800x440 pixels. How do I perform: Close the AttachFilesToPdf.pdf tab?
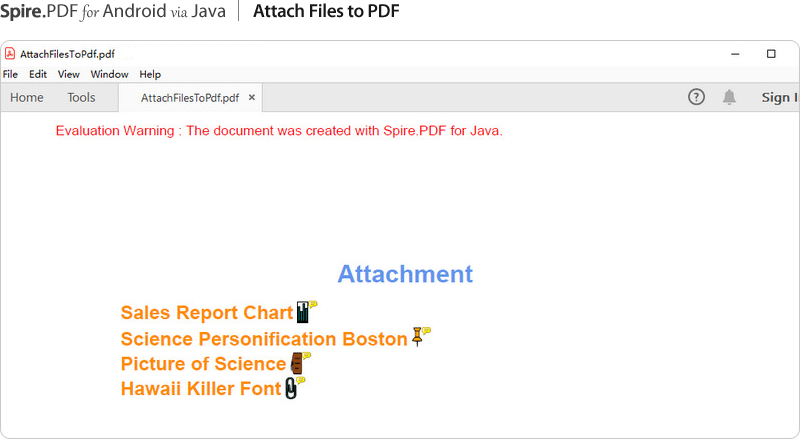(x=252, y=98)
